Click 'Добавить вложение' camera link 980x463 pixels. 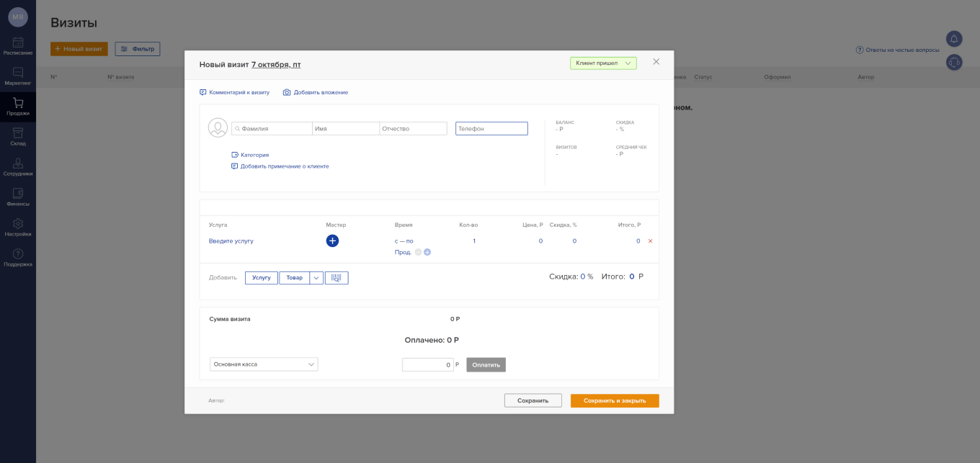pos(316,92)
